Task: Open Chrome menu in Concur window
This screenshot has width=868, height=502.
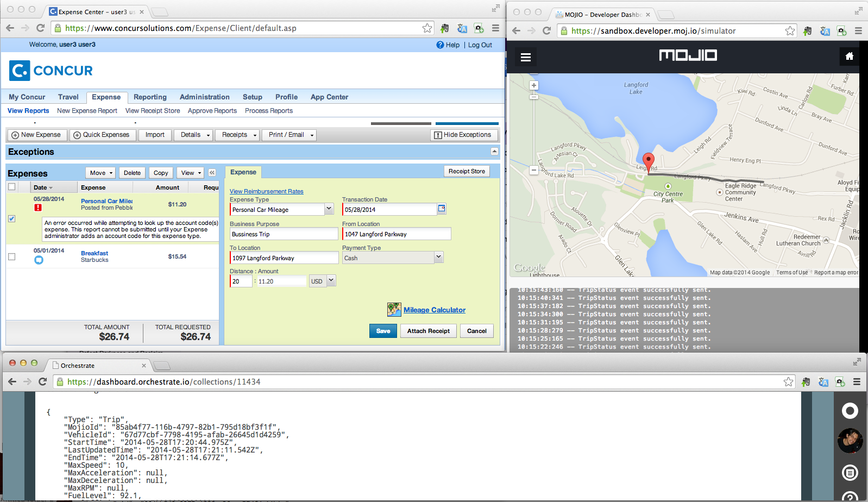Action: point(495,28)
